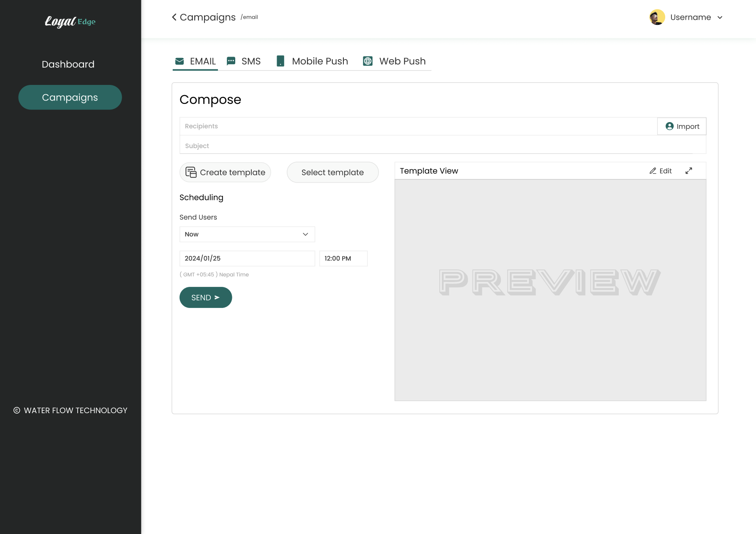Click the Web Push globe icon

(368, 61)
